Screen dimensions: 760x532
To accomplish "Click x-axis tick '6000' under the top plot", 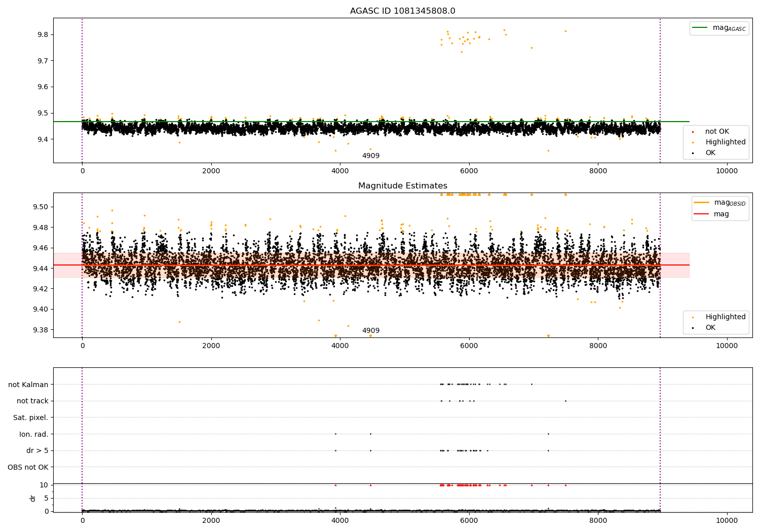I will [469, 171].
